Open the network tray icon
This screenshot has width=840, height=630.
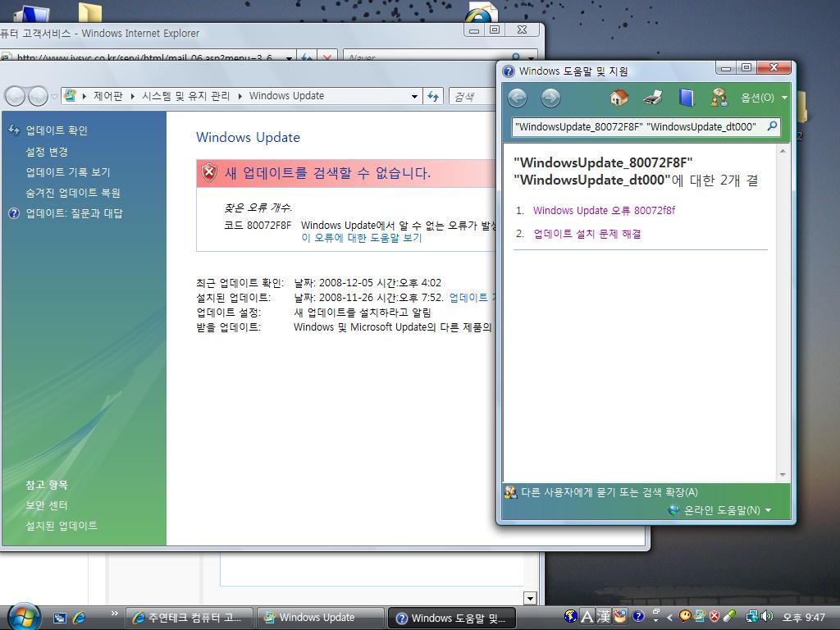[x=751, y=617]
